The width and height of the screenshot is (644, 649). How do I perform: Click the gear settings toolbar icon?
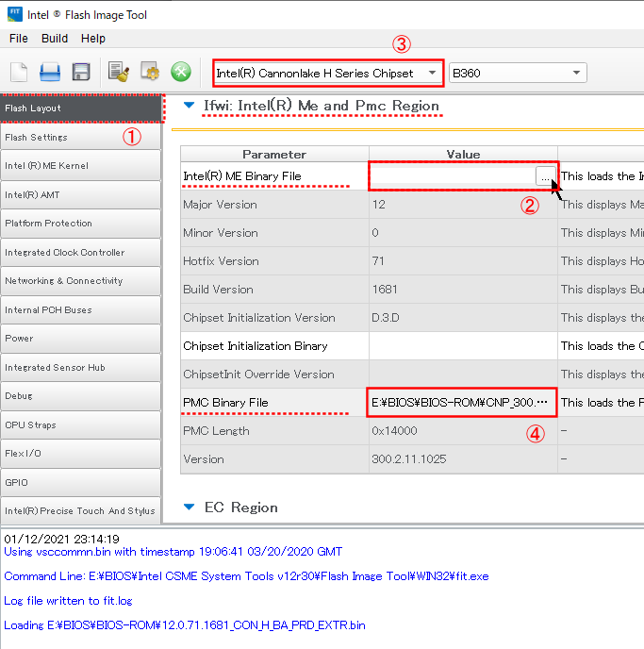point(149,73)
